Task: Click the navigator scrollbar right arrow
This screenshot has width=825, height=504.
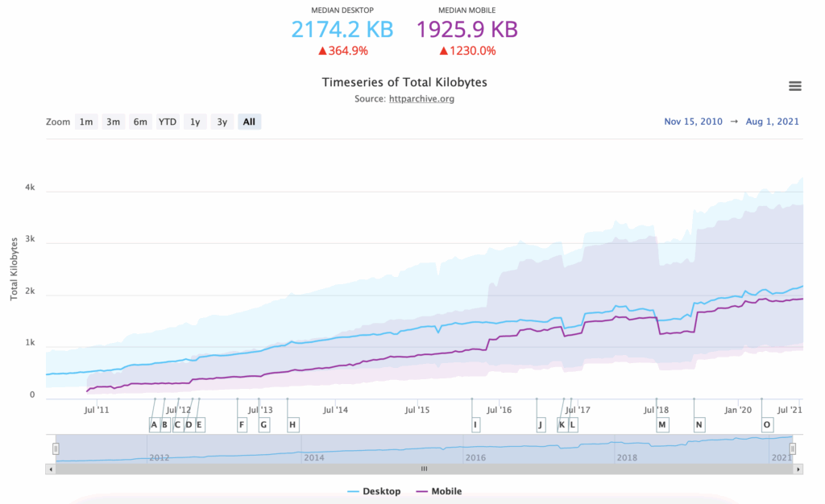Action: [x=798, y=469]
